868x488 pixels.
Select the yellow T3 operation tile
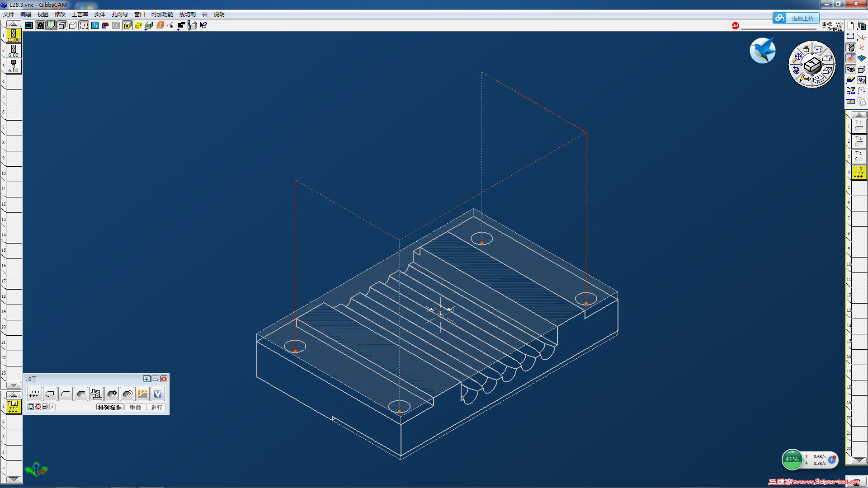859,172
